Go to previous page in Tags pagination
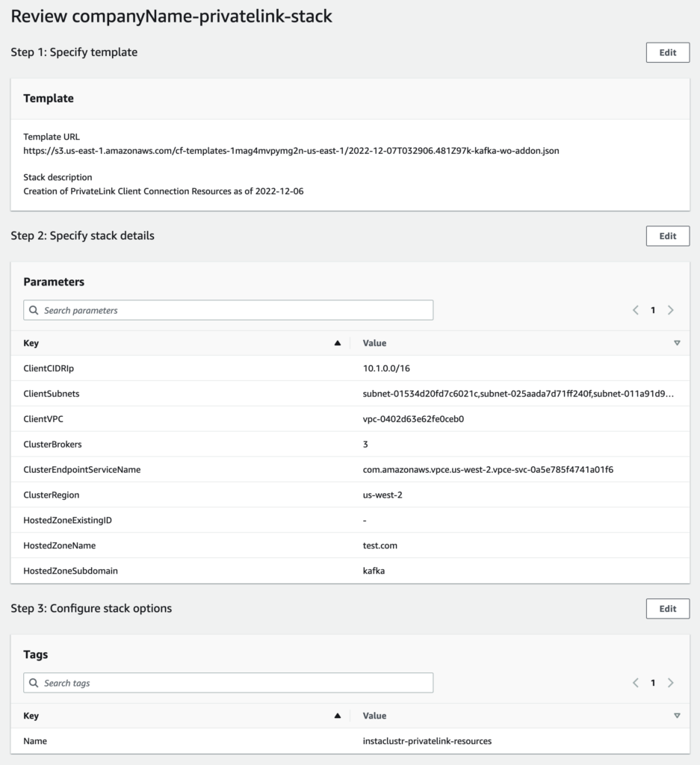This screenshot has height=765, width=700. (x=636, y=683)
